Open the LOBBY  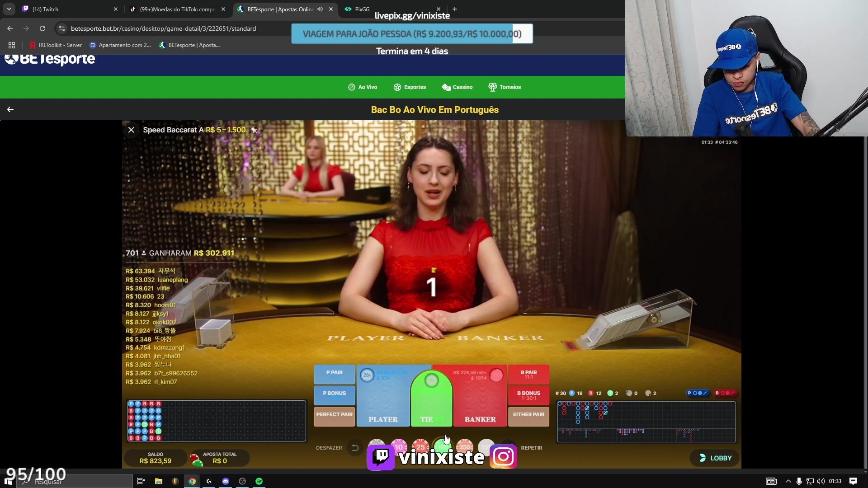pyautogui.click(x=715, y=458)
